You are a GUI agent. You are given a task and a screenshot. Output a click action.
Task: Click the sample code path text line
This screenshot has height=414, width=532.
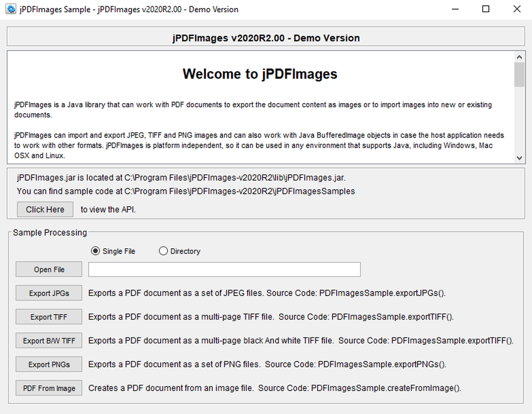click(x=186, y=191)
